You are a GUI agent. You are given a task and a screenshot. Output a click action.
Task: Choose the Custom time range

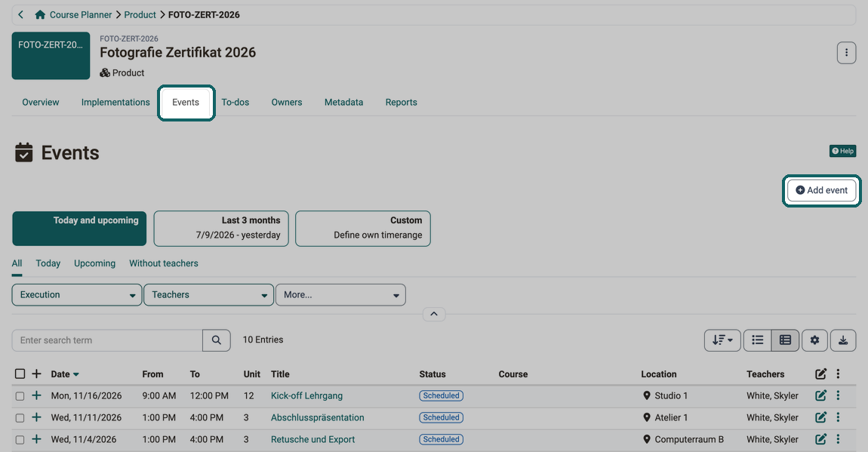[362, 228]
